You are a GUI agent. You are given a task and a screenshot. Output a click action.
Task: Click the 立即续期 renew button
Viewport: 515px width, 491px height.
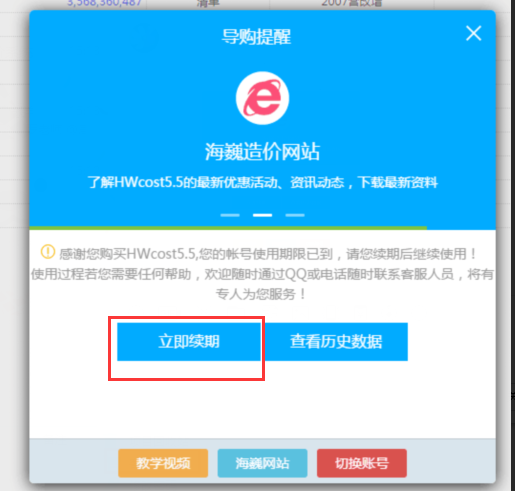coord(189,342)
